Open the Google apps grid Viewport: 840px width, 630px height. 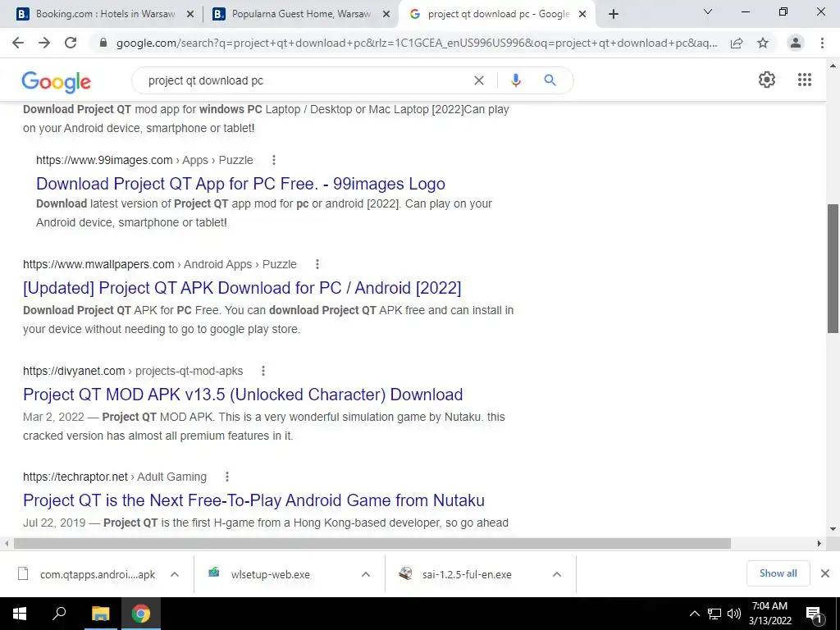(x=805, y=80)
